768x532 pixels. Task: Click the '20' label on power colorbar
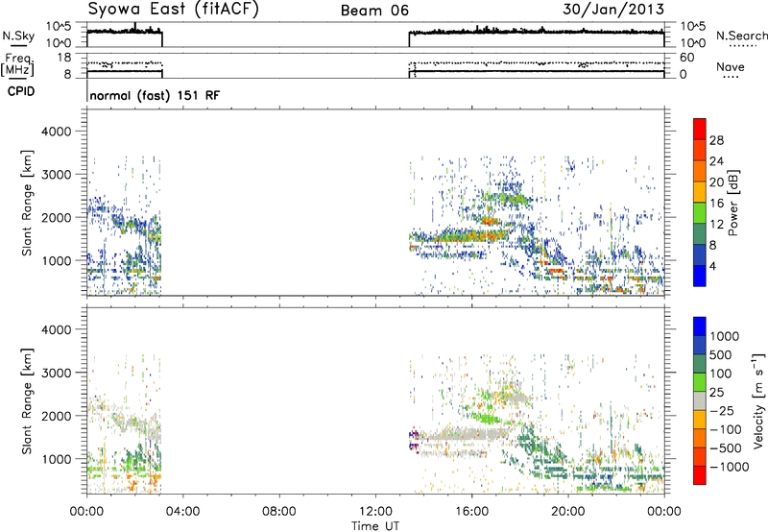point(716,182)
